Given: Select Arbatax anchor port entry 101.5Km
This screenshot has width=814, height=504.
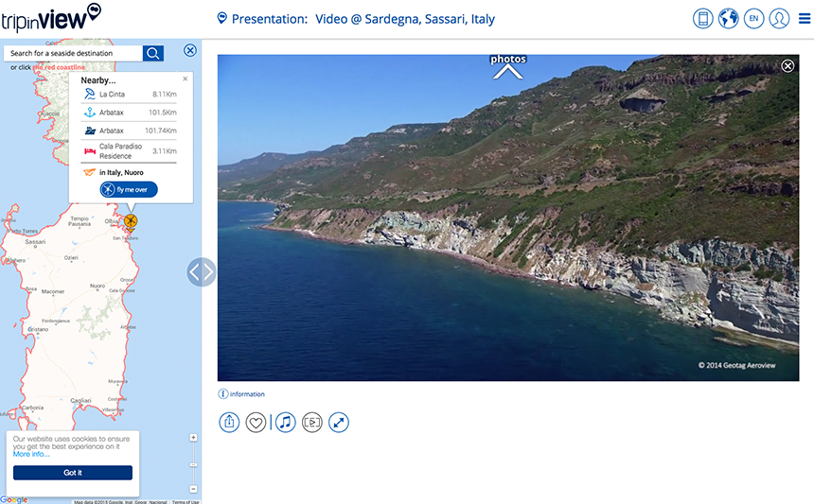Looking at the screenshot, I should click(129, 113).
